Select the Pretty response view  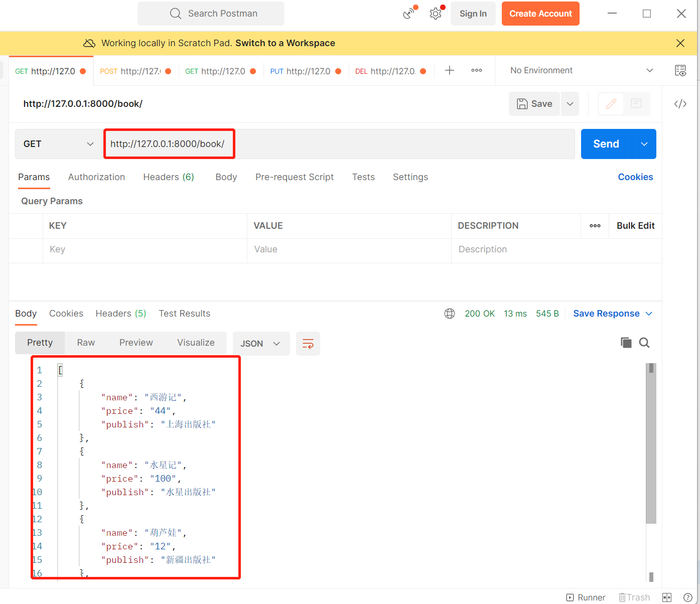point(40,343)
